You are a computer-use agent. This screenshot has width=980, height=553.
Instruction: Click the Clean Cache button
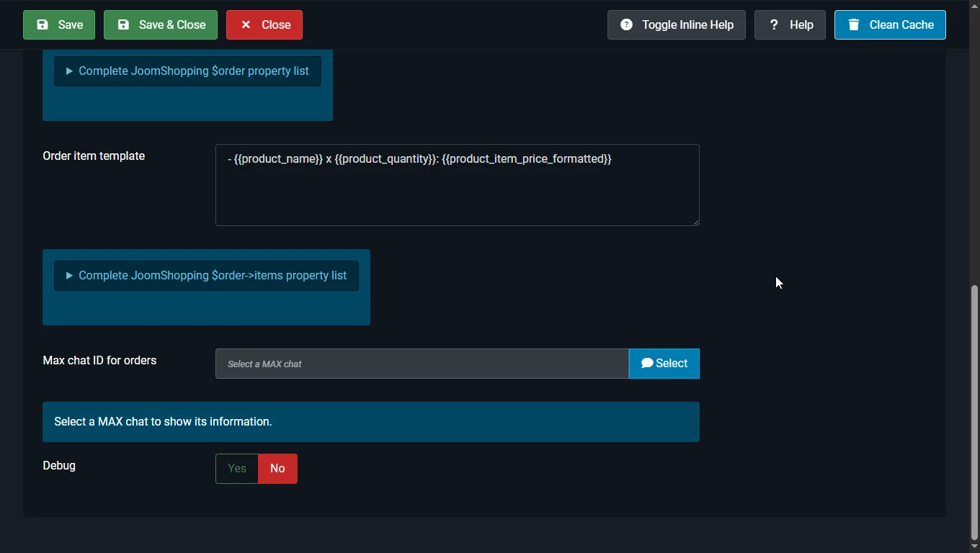coord(890,24)
